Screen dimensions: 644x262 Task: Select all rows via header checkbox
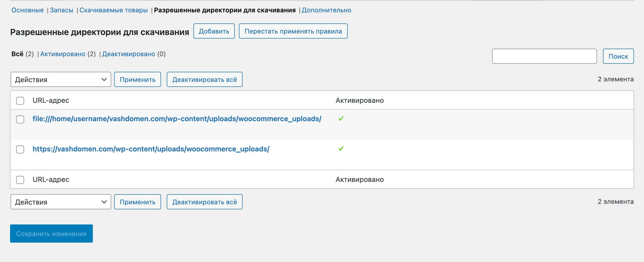click(x=20, y=101)
